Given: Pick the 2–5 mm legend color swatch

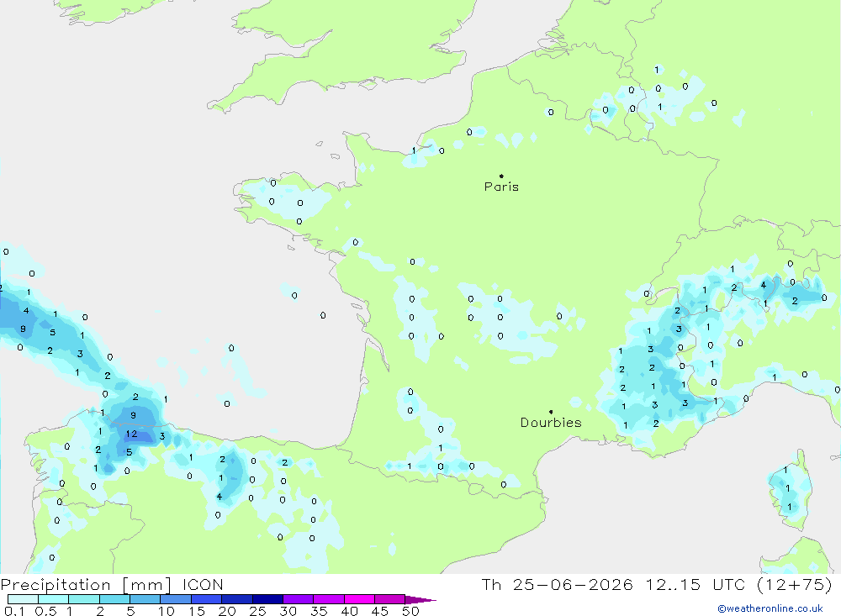Looking at the screenshot, I should pyautogui.click(x=114, y=599).
